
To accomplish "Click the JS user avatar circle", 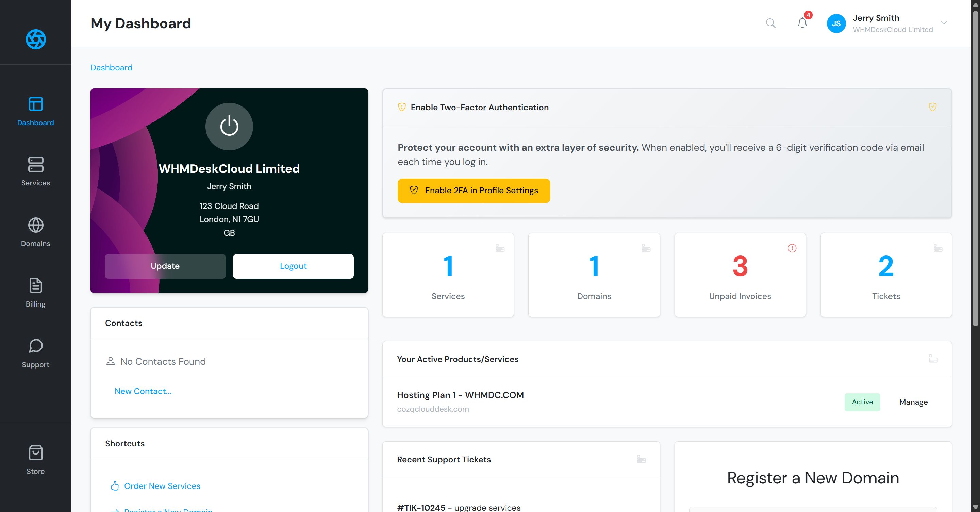I will tap(836, 23).
